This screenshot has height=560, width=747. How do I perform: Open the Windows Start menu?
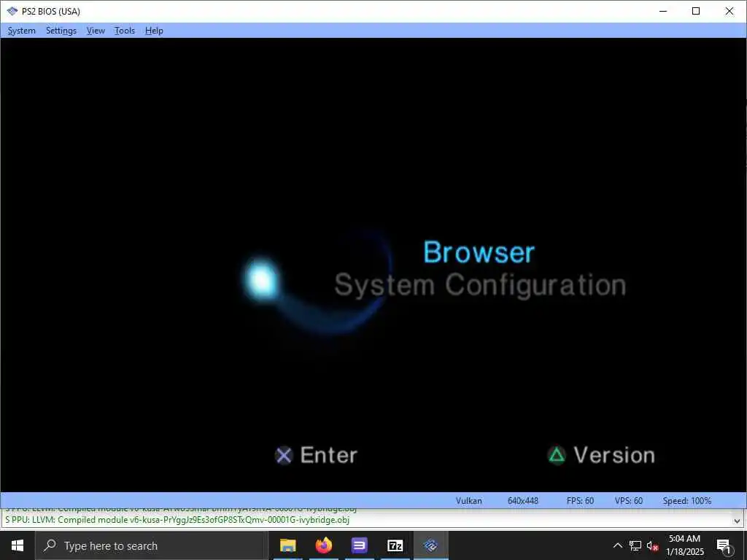18,545
